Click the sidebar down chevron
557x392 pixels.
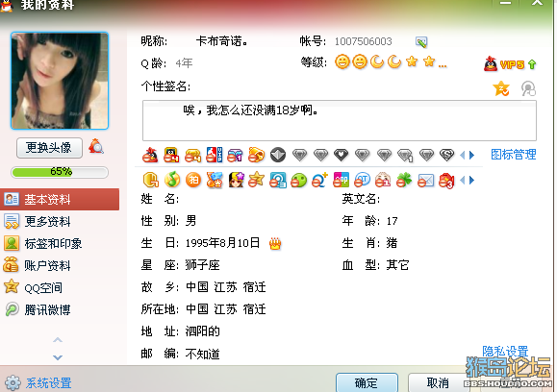(x=58, y=356)
